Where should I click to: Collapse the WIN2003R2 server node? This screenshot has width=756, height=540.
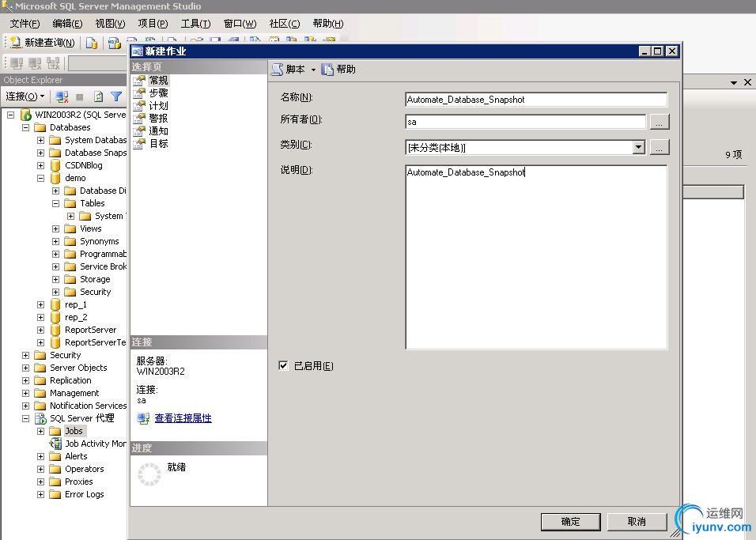click(x=10, y=115)
